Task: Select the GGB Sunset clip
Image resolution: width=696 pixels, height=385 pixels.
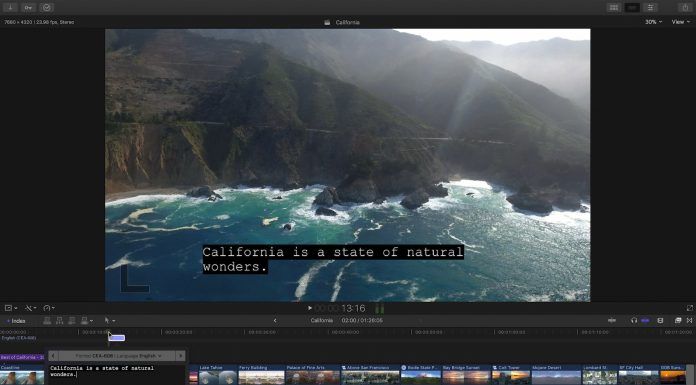Action: click(673, 374)
